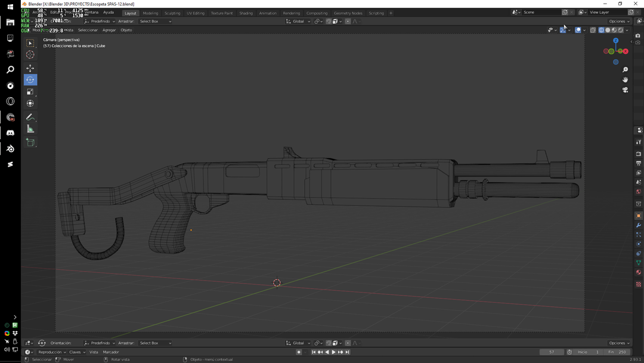Click the Opciones button in the timeline footer
This screenshot has height=363, width=644.
point(618,343)
